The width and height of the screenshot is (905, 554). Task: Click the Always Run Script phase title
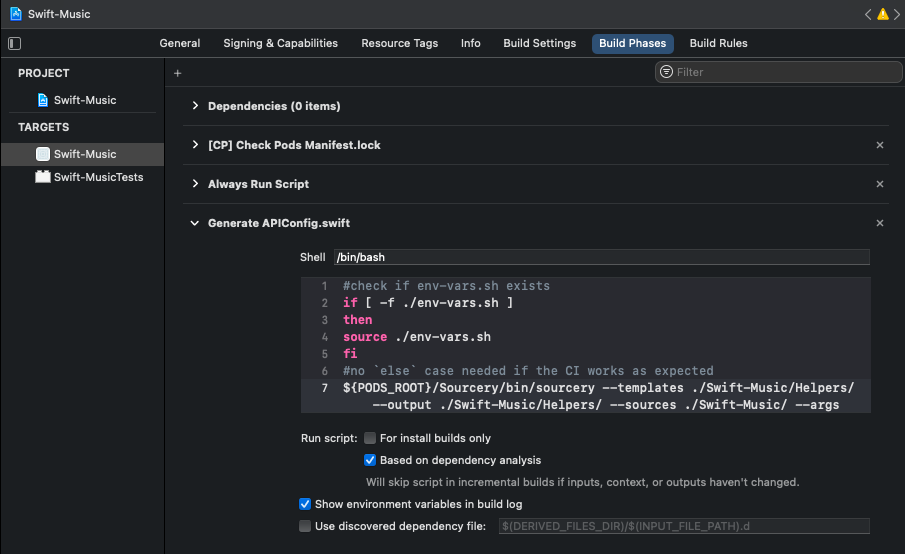(258, 184)
